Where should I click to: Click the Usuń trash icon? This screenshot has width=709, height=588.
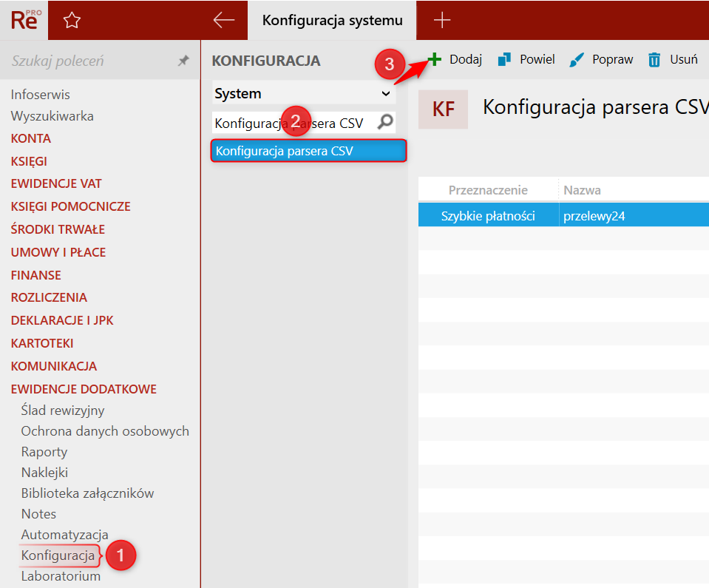click(654, 59)
